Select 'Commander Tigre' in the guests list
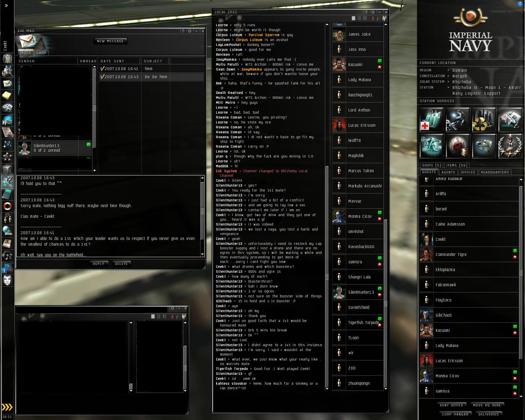This screenshot has height=420, width=525. tap(469, 255)
